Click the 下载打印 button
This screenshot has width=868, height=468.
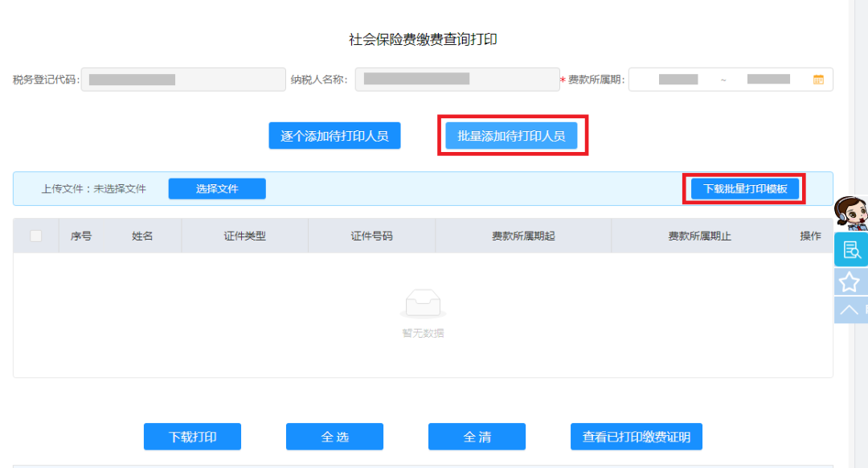192,437
